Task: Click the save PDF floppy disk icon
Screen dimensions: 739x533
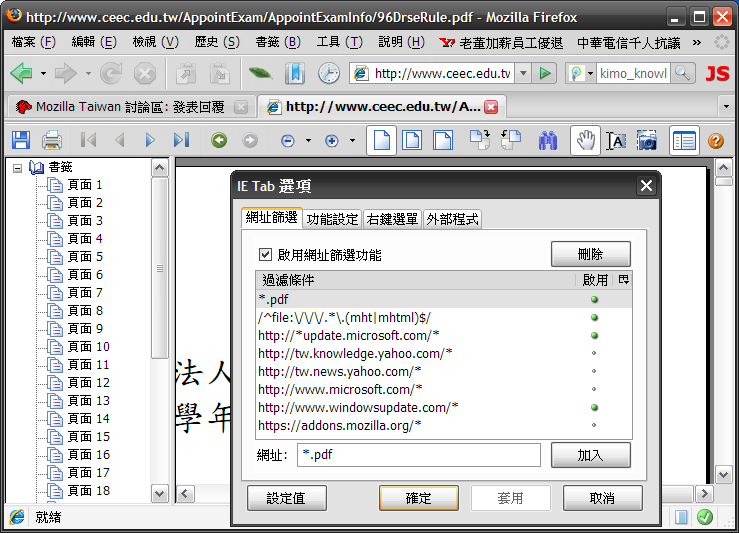Action: click(20, 141)
